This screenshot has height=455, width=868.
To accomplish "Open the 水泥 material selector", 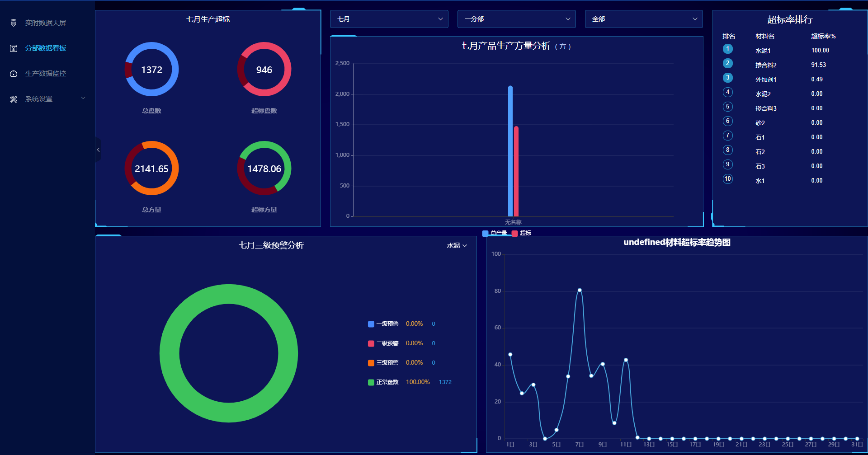I will click(457, 245).
